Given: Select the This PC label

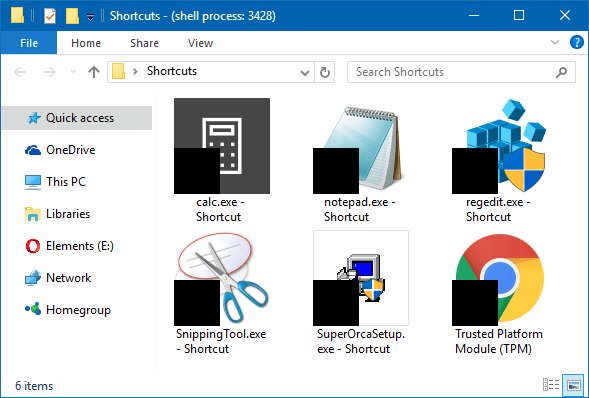Looking at the screenshot, I should [x=66, y=182].
